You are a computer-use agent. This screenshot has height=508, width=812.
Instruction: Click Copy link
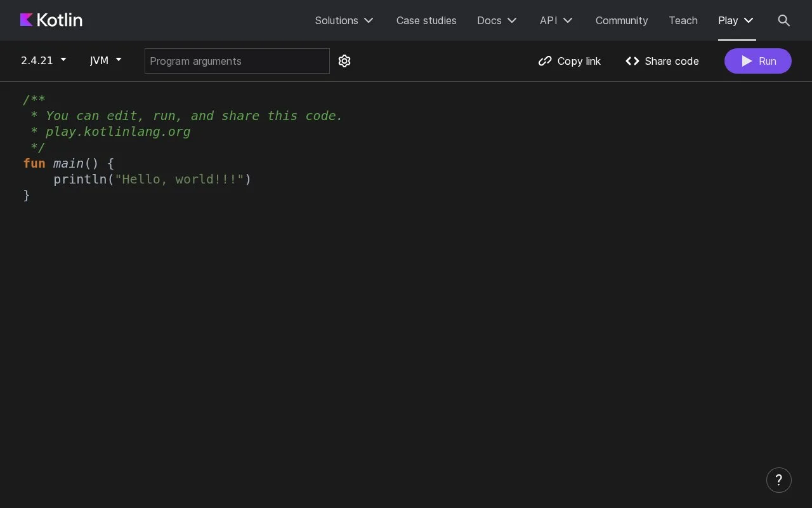[569, 61]
